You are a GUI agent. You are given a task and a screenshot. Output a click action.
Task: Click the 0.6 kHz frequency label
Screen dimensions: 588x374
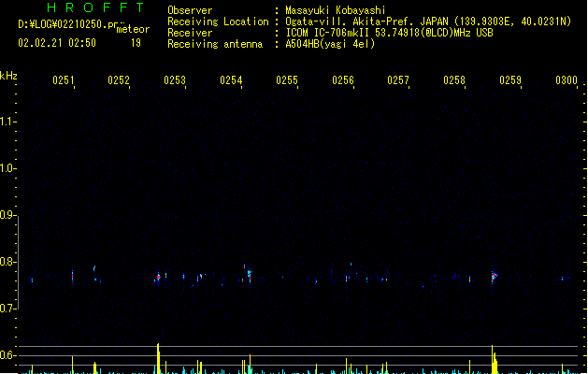click(x=7, y=355)
